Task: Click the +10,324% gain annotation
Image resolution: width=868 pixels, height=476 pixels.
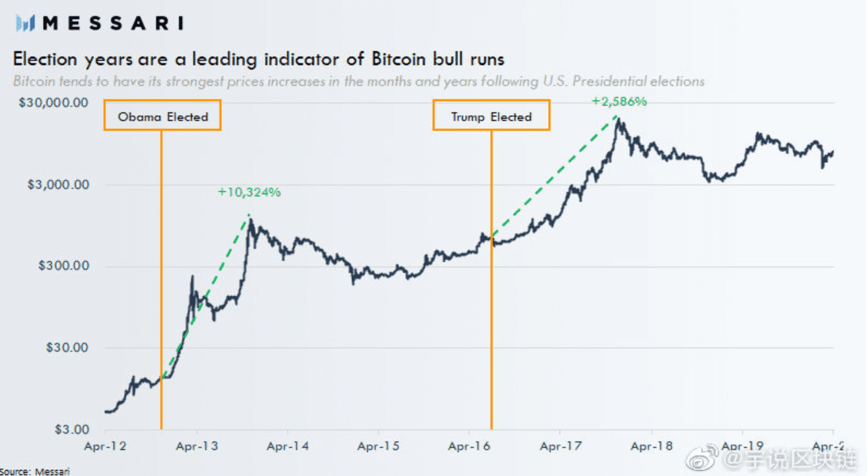Action: coord(249,192)
